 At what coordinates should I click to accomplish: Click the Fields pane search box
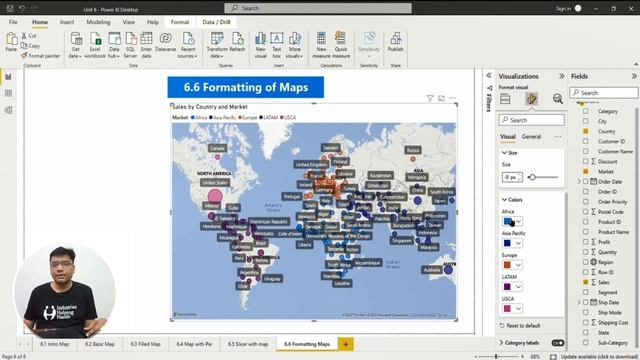tap(604, 93)
